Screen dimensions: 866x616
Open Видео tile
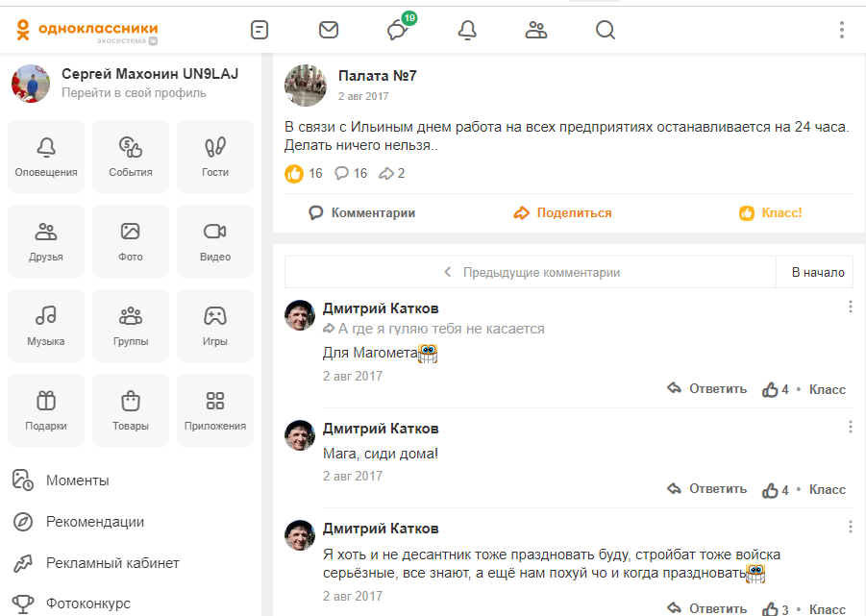coord(215,241)
